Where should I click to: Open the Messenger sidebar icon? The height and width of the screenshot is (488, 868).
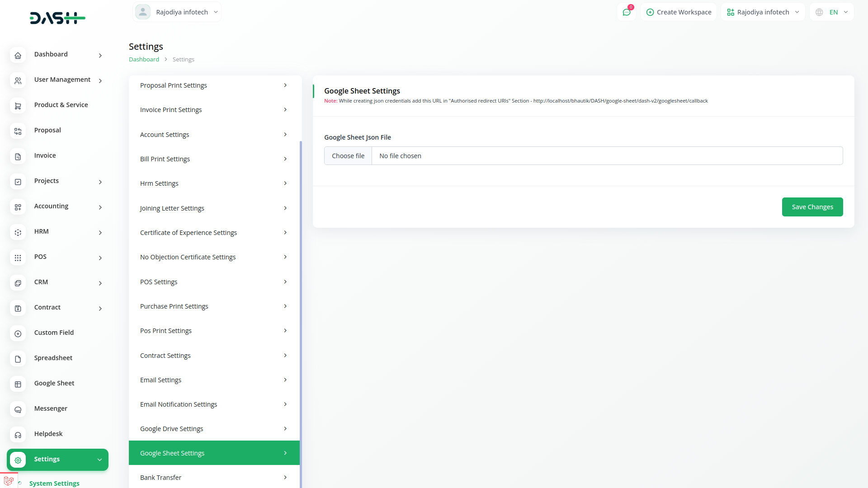[x=18, y=410]
